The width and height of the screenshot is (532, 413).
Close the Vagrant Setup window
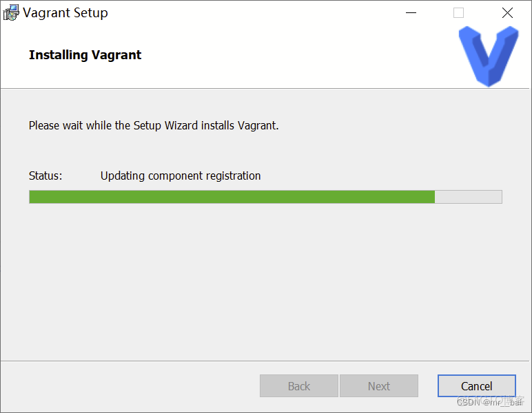(x=507, y=13)
